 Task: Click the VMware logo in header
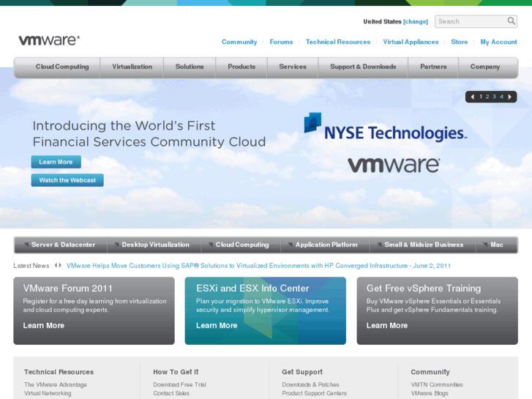[49, 40]
